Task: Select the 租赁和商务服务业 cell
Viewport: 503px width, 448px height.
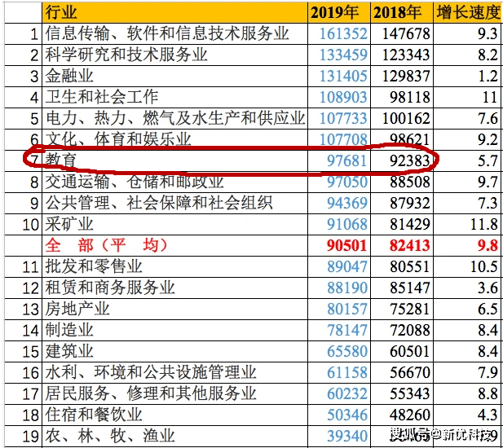Action: coord(174,288)
